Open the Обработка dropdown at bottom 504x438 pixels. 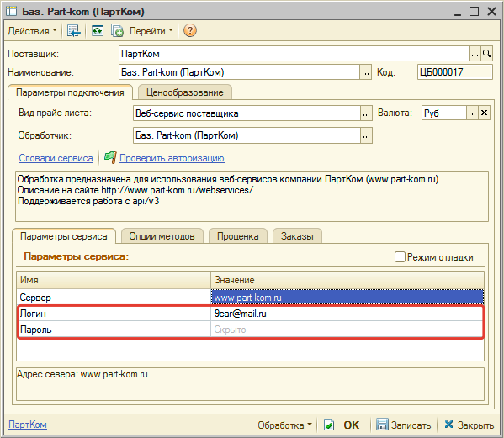pyautogui.click(x=284, y=425)
